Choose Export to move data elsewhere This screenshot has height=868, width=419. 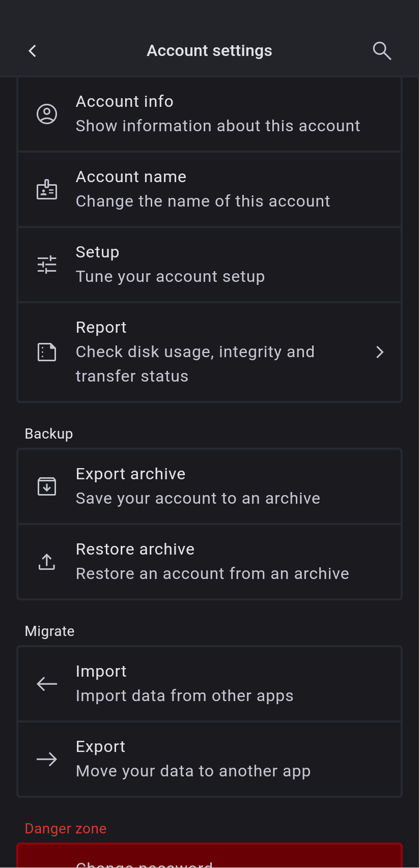click(x=193, y=759)
